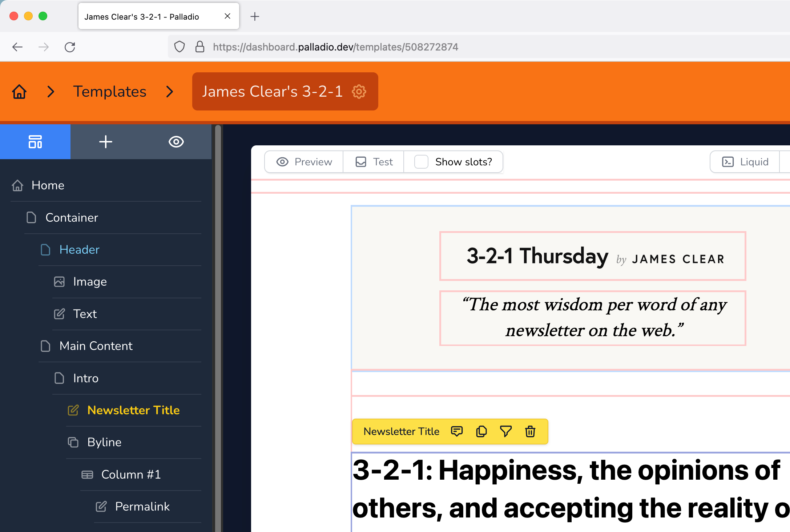Click the template settings gear icon
This screenshot has width=790, height=532.
359,92
